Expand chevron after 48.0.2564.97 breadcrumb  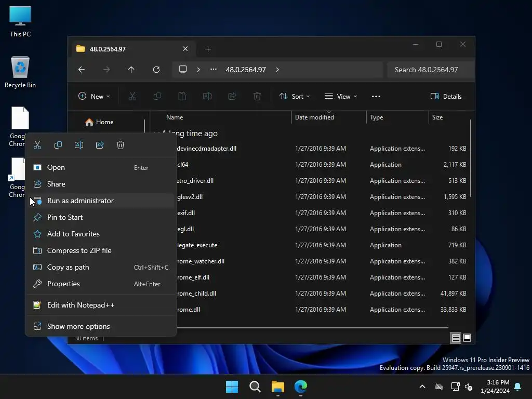pos(277,70)
